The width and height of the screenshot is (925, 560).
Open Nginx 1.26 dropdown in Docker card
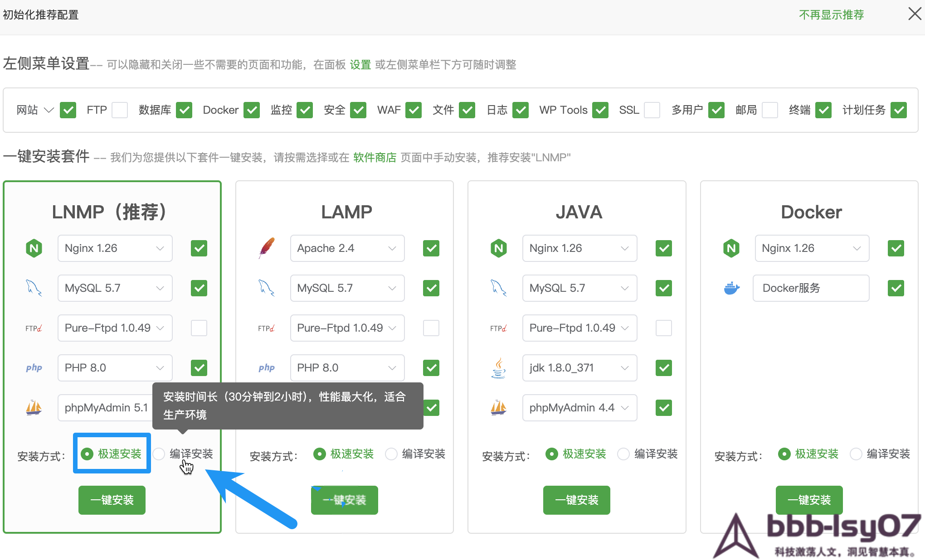(812, 248)
